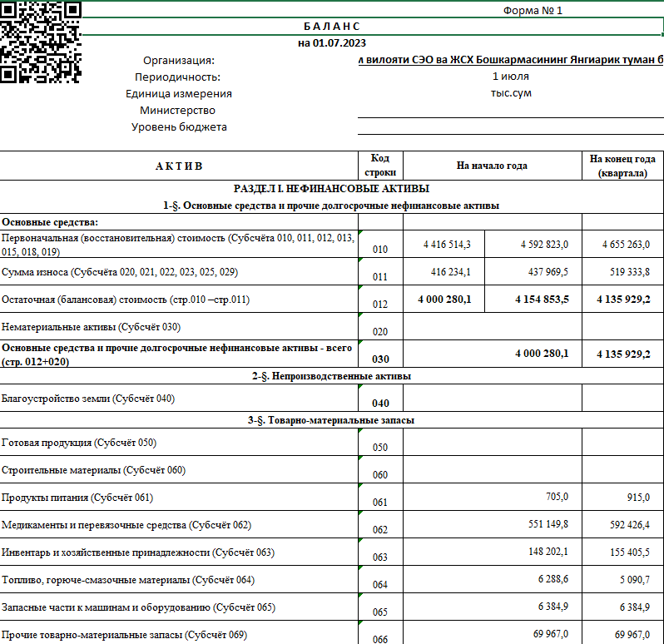Select the value 4 655 263,0
Screen dimensions: 664x644
(x=626, y=245)
